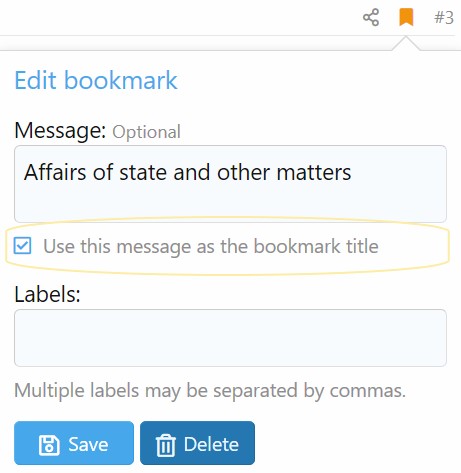Image resolution: width=461 pixels, height=473 pixels.
Task: Focus the Message text area
Action: [x=230, y=184]
